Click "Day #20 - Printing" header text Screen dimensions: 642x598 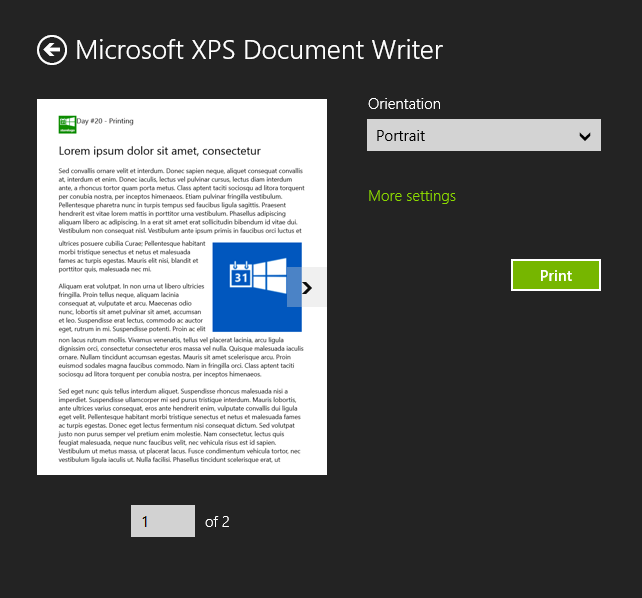coord(106,120)
